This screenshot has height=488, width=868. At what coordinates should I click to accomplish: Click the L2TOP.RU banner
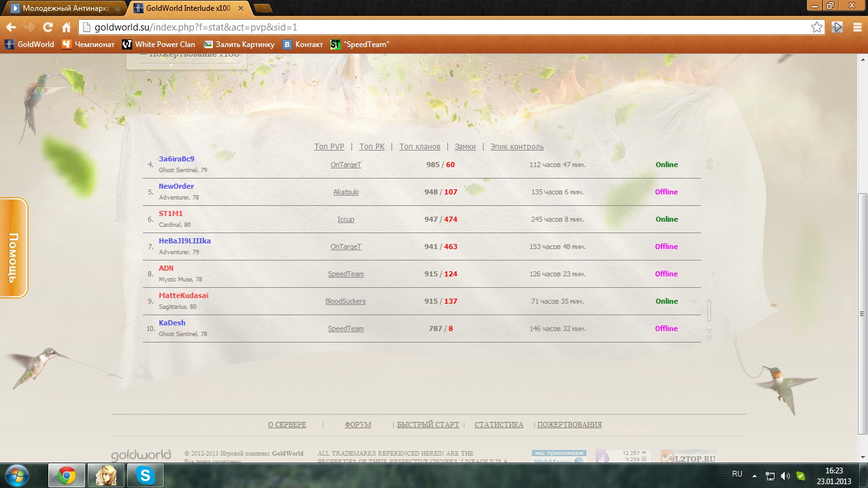688,456
